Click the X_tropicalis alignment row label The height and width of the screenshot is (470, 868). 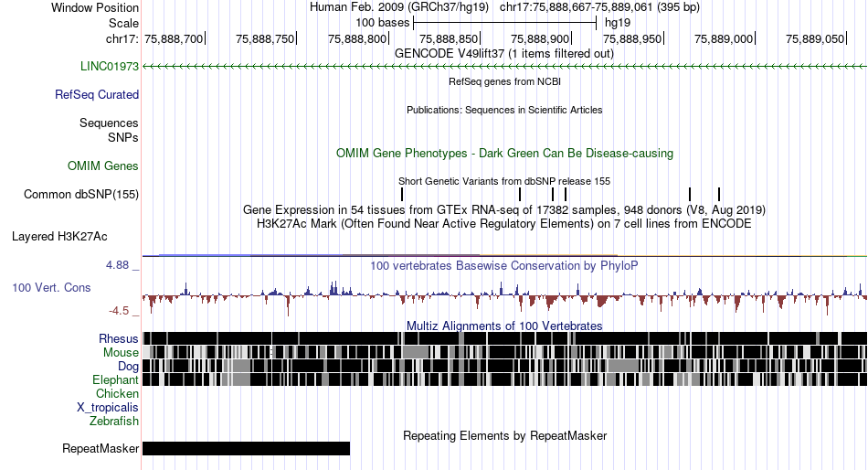pos(108,408)
